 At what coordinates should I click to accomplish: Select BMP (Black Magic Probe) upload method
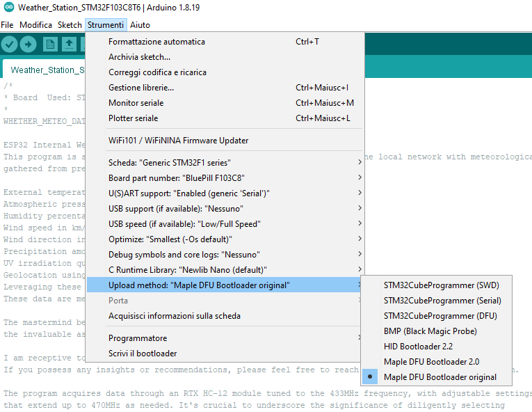[436, 331]
